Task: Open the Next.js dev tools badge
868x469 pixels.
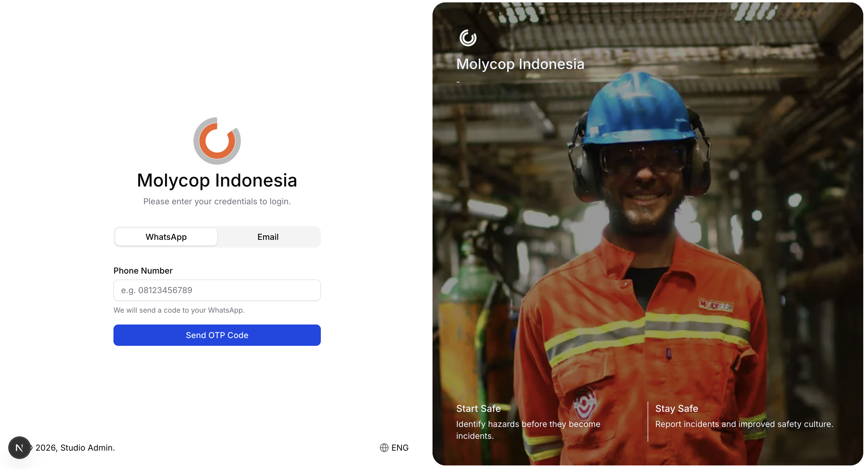Action: point(19,447)
